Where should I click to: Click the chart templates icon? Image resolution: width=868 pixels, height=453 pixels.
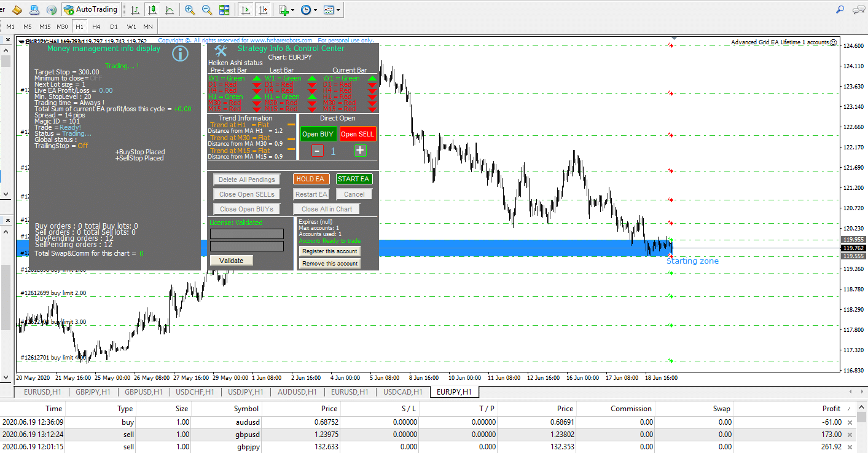329,10
